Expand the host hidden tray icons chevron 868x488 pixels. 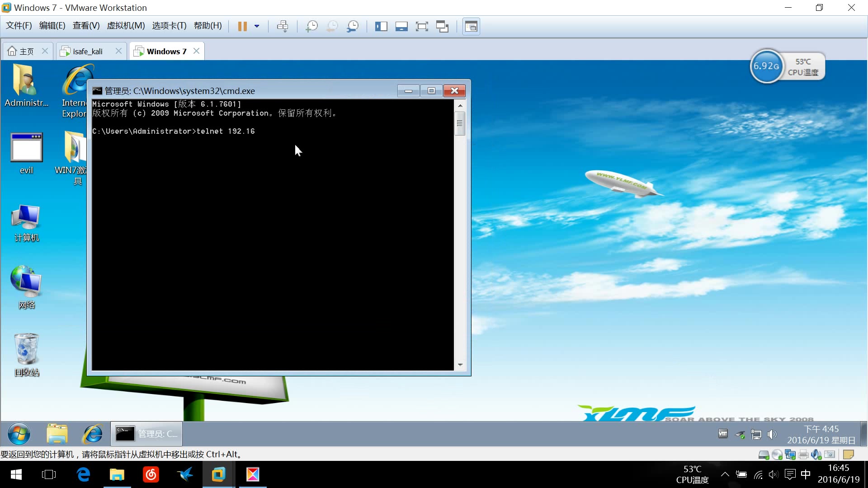point(725,474)
